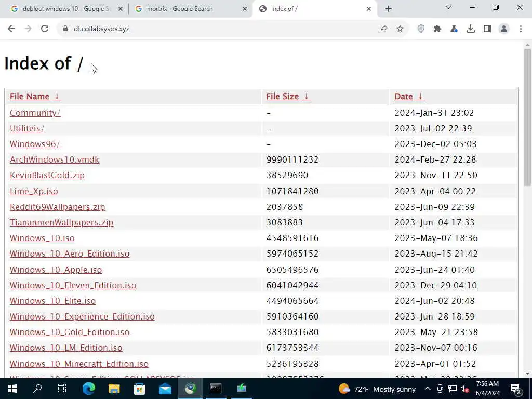Open Microsoft Store from taskbar
532x399 pixels.
(139, 389)
